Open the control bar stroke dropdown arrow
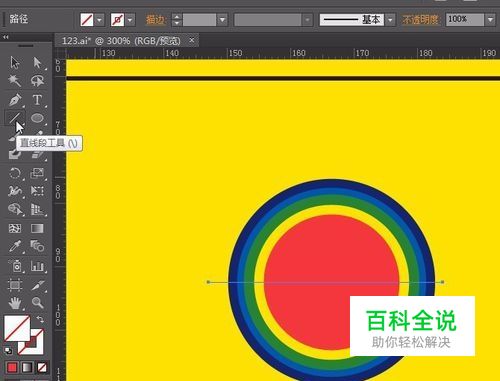The image size is (500, 381). coord(130,20)
